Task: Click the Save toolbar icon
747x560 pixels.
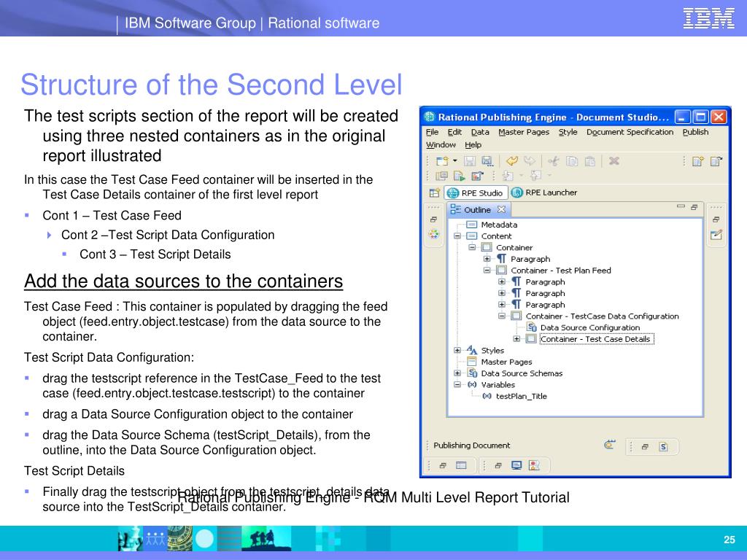Action: click(470, 161)
